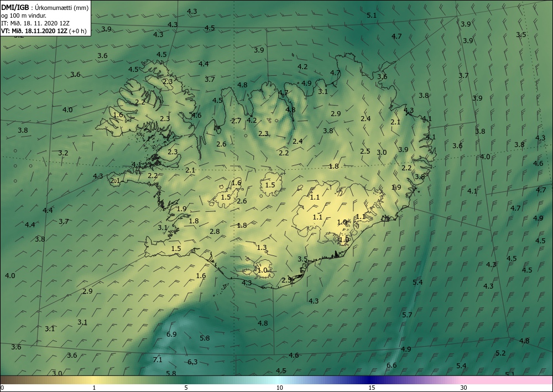
Task: Click the 6.9 value over the ocean
Action: point(171,334)
